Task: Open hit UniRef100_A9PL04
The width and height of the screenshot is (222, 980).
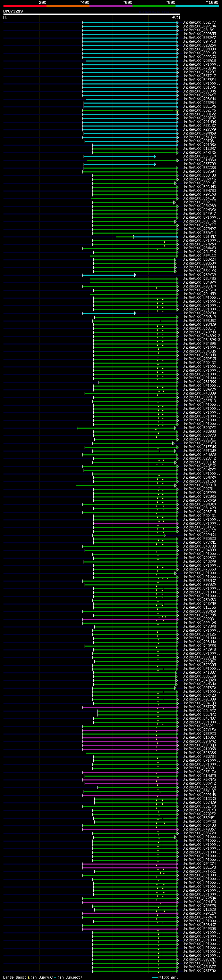Action: coord(199,26)
